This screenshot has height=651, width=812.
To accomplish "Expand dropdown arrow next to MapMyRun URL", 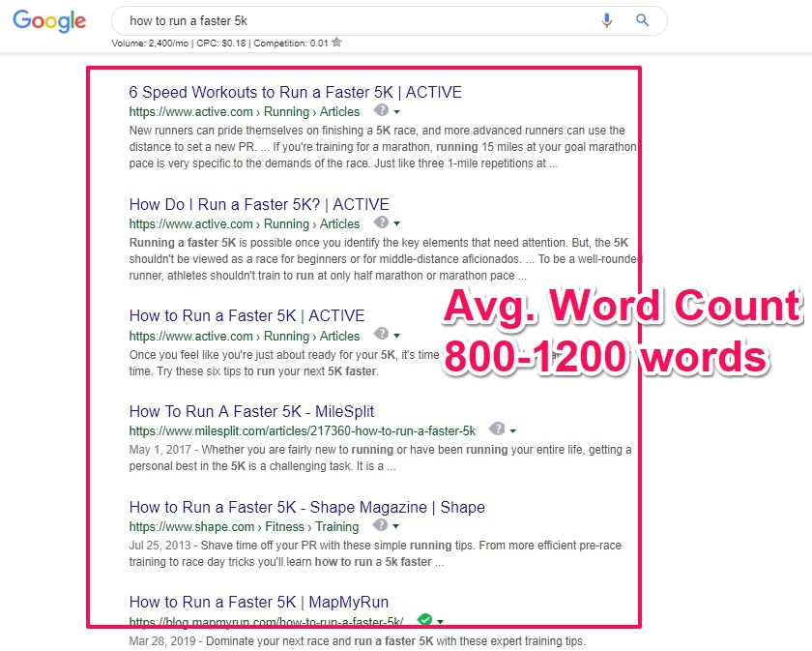I will 440,621.
